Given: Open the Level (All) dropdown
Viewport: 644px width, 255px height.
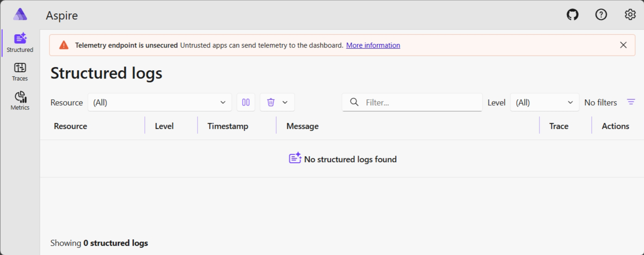Looking at the screenshot, I should [x=544, y=102].
